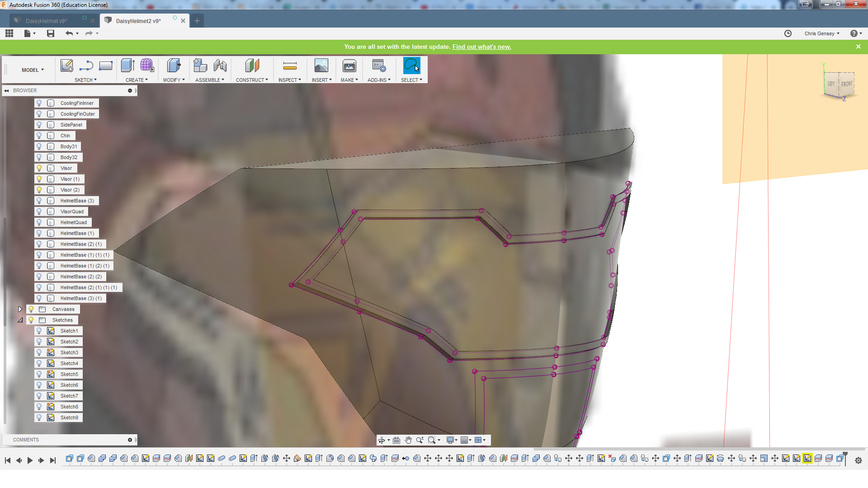Image resolution: width=868 pixels, height=488 pixels.
Task: Click the Measure icon under Inspect
Action: point(289,66)
